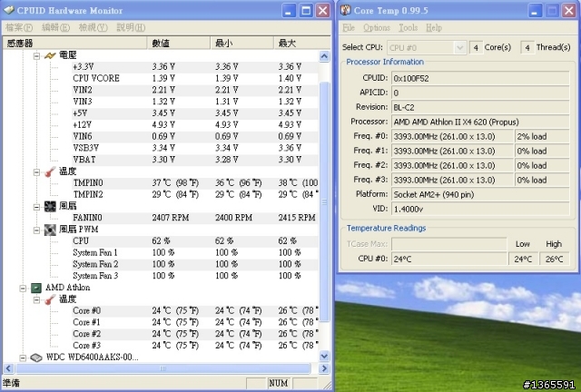Select the +3.3V voltage row
This screenshot has width=581, height=392.
(195, 67)
